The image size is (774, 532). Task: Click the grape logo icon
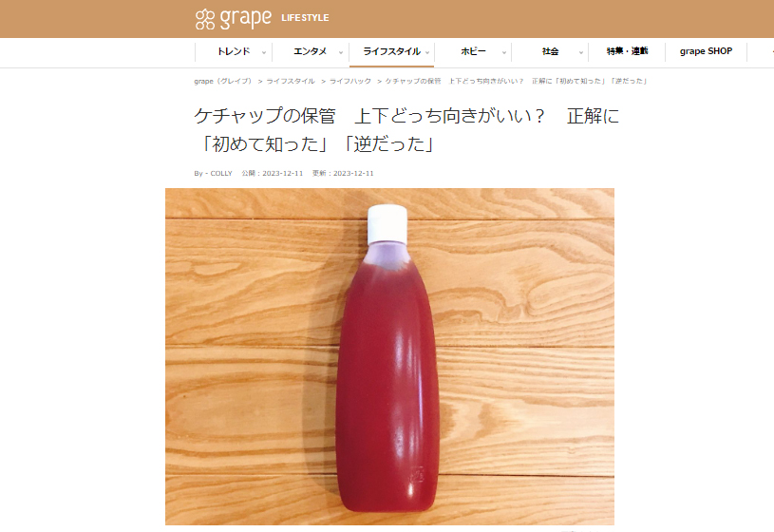click(x=205, y=19)
